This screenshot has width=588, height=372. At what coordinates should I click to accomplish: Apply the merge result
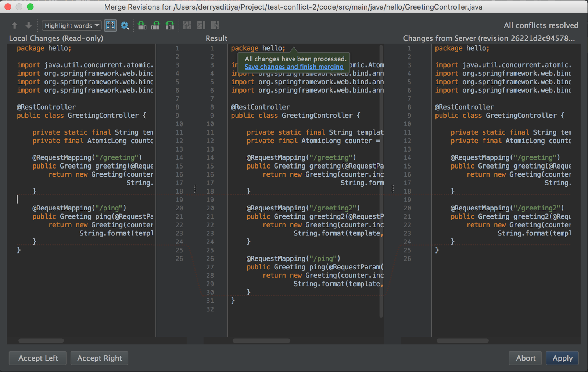(562, 358)
